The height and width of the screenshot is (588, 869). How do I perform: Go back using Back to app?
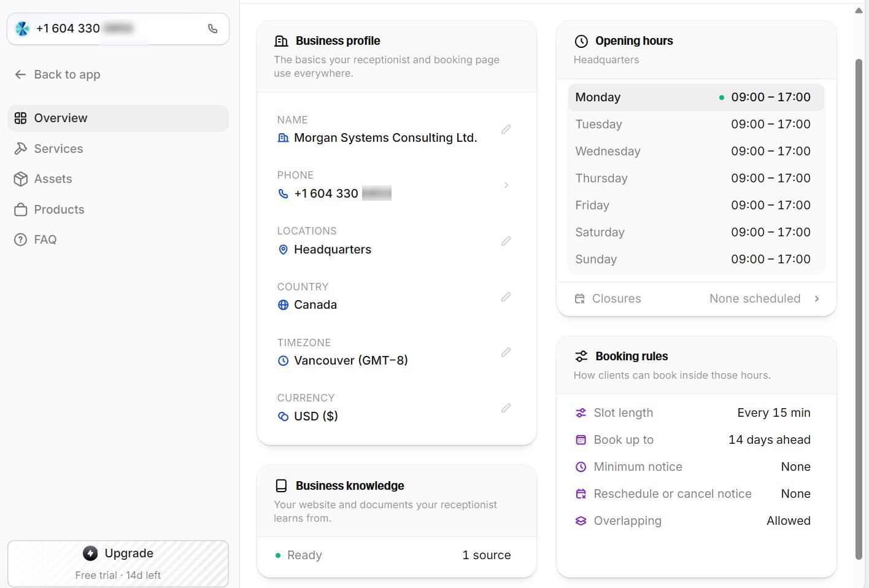[x=57, y=75]
